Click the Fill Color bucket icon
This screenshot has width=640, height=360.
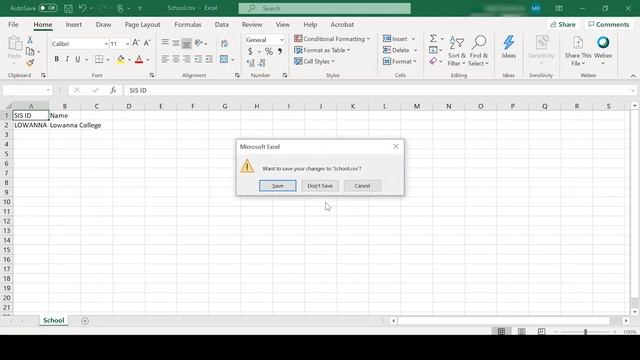pyautogui.click(x=121, y=59)
